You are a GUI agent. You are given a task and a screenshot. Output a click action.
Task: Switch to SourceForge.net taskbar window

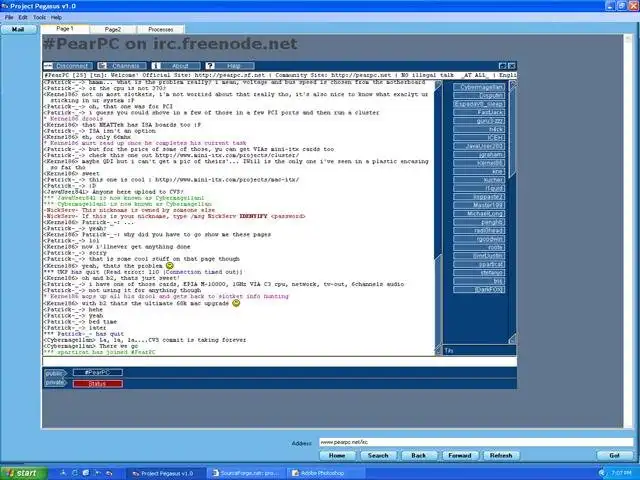[x=246, y=473]
